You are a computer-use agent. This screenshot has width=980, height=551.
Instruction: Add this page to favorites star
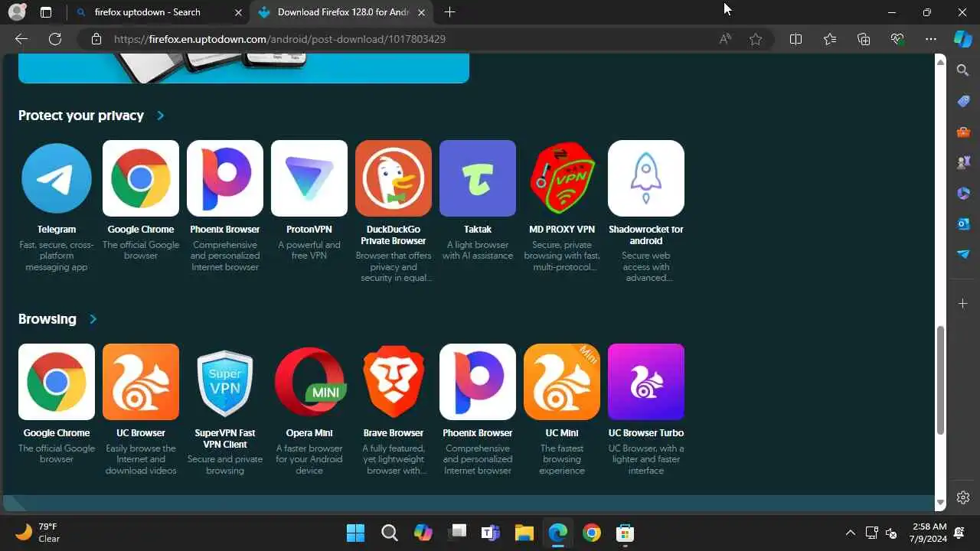[x=756, y=39]
